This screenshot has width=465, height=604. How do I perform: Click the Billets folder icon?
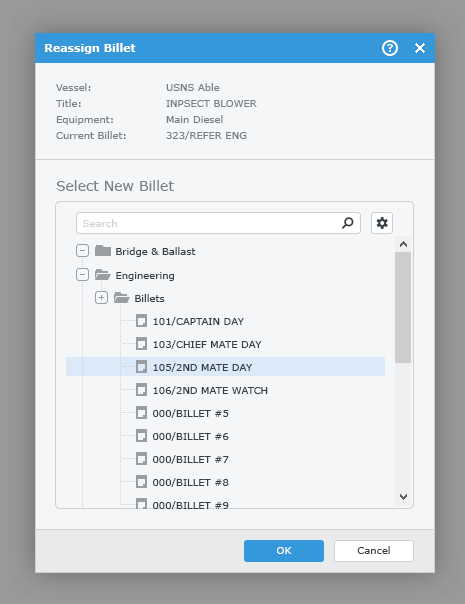pos(122,298)
